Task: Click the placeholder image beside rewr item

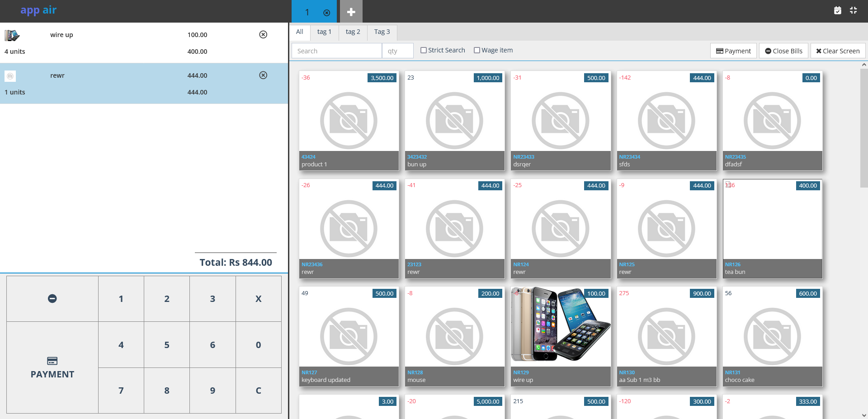Action: tap(10, 75)
